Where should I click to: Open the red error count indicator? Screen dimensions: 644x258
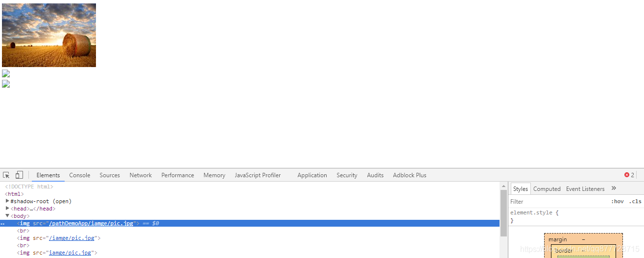coord(629,175)
